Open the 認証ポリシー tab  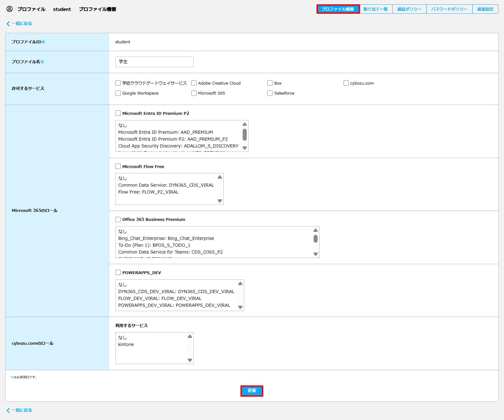click(409, 9)
